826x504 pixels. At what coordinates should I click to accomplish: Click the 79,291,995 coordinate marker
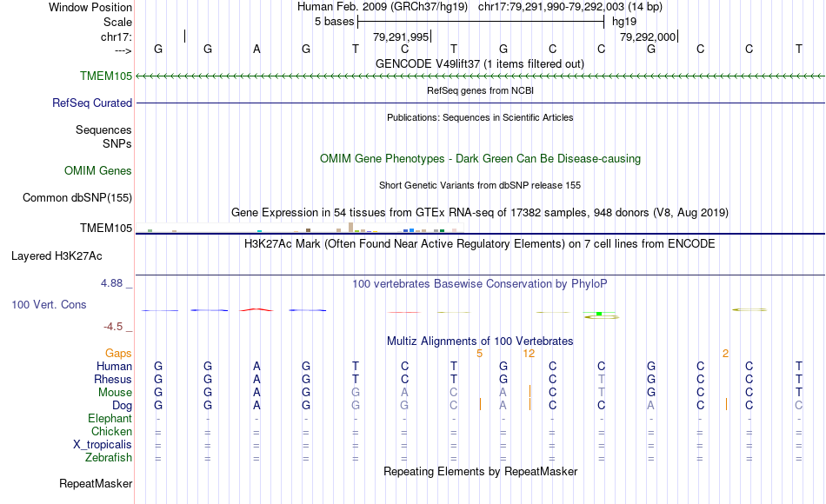point(401,36)
